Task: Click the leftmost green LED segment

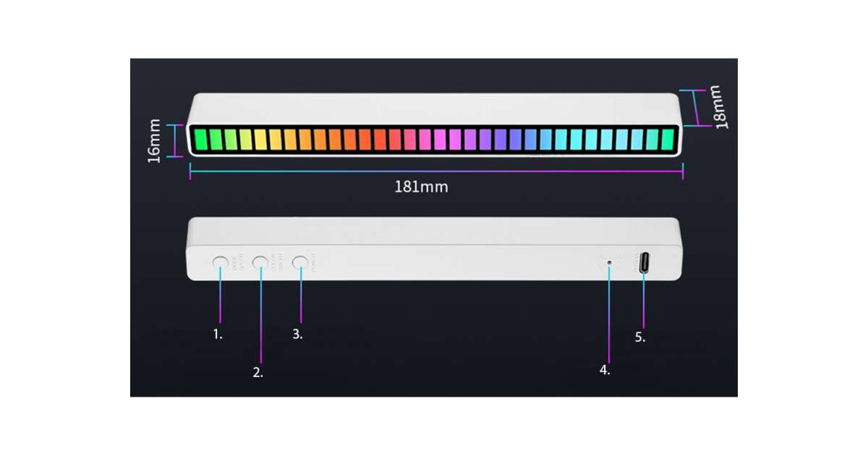Action: 200,140
